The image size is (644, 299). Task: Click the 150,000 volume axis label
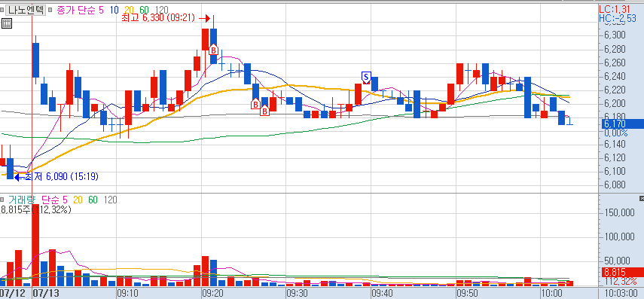click(619, 212)
